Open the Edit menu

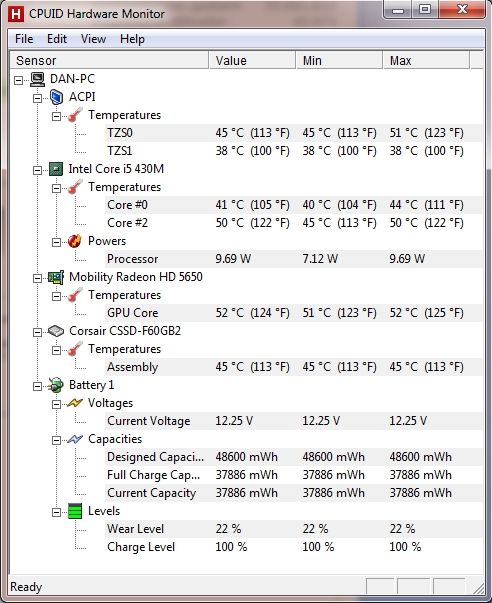(x=57, y=39)
